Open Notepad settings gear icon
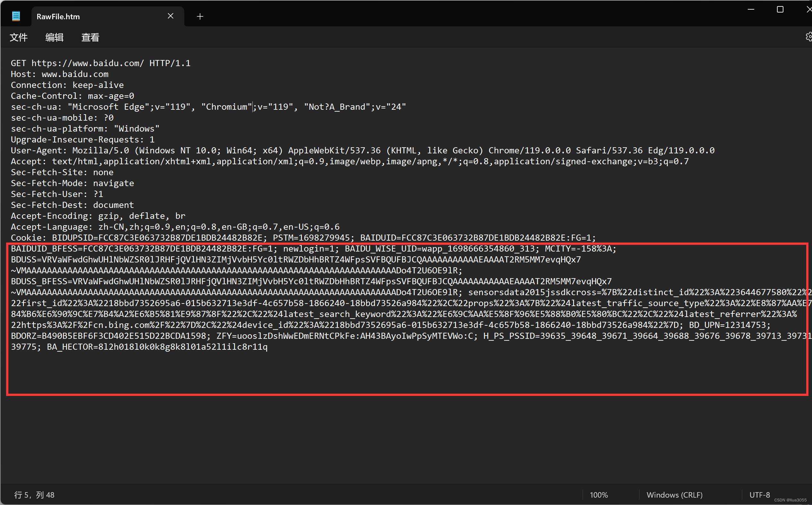812x505 pixels. (x=809, y=37)
